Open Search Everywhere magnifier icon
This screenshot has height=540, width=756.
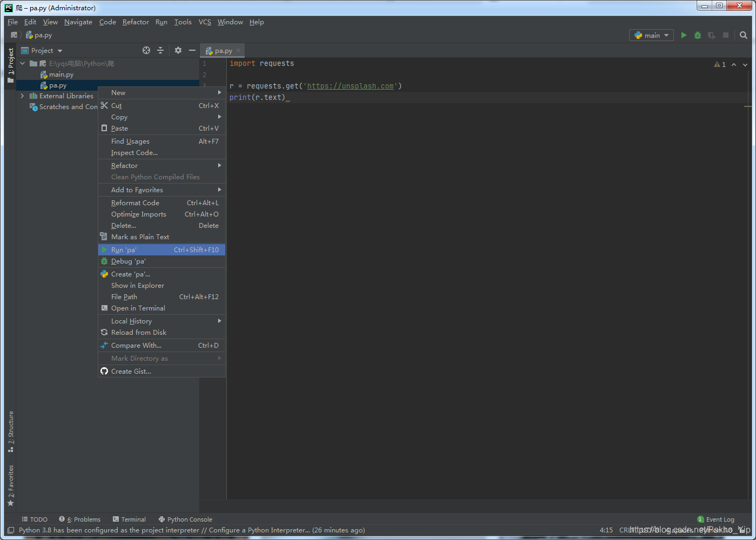click(x=744, y=35)
